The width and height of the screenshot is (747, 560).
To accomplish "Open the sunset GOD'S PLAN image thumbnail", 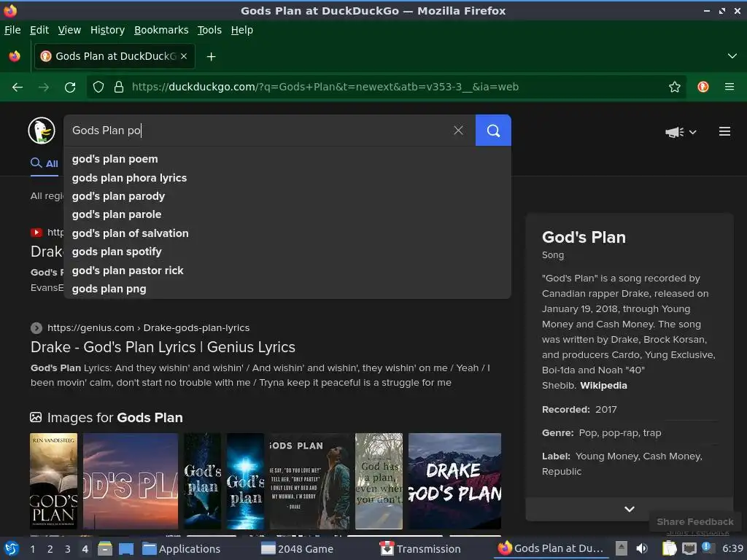I will [x=131, y=481].
